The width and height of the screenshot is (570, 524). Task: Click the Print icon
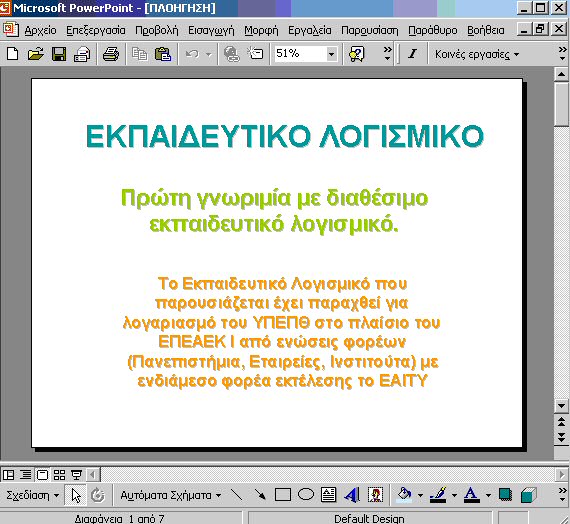[x=111, y=54]
